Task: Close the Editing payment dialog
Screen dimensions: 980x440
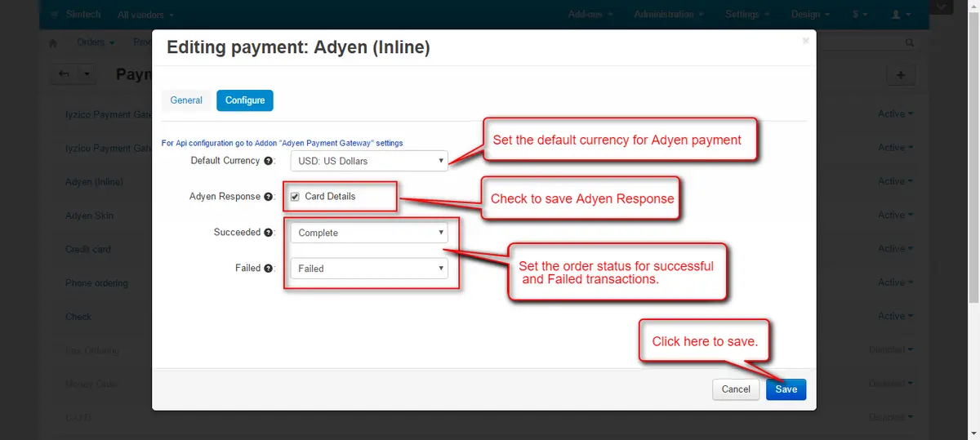Action: (805, 40)
